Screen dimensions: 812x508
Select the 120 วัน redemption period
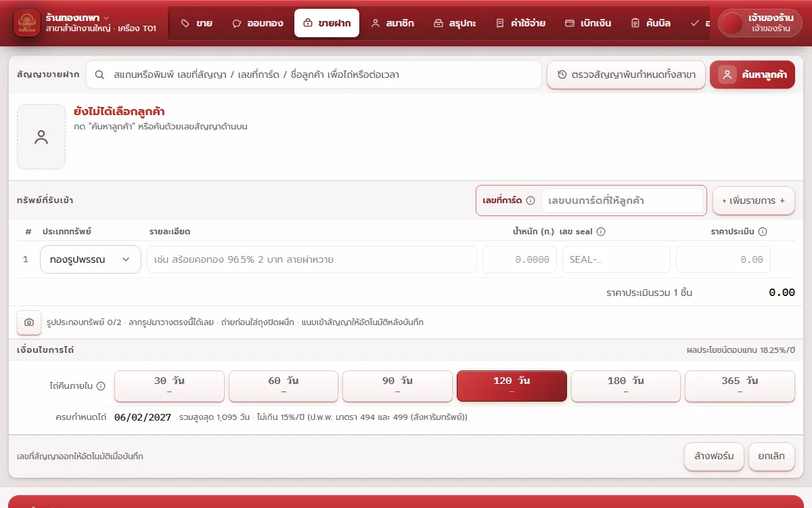coord(512,386)
